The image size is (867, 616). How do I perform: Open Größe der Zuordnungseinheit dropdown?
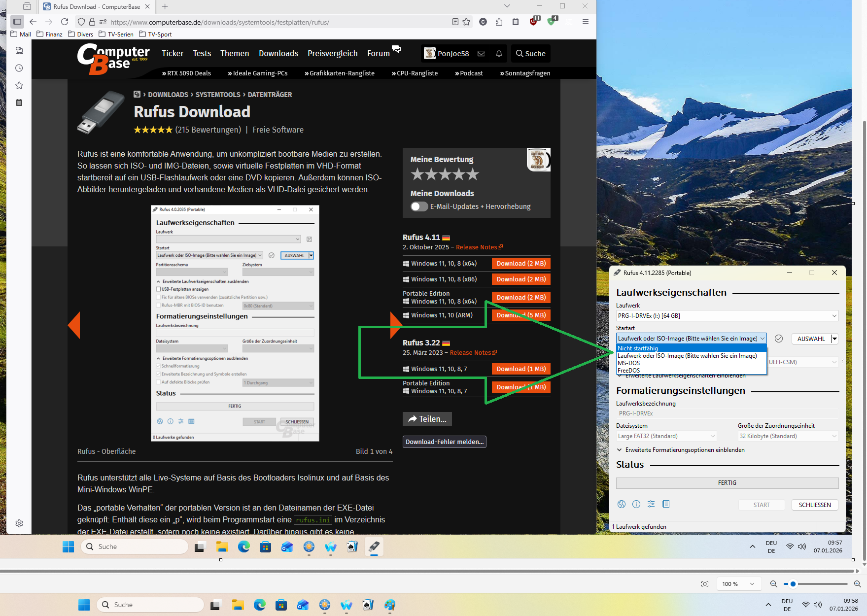[x=788, y=436]
